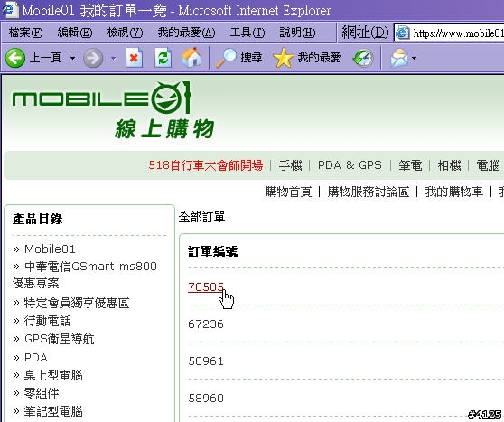Select order number 58961
Image resolution: width=504 pixels, height=422 pixels.
[x=206, y=361]
